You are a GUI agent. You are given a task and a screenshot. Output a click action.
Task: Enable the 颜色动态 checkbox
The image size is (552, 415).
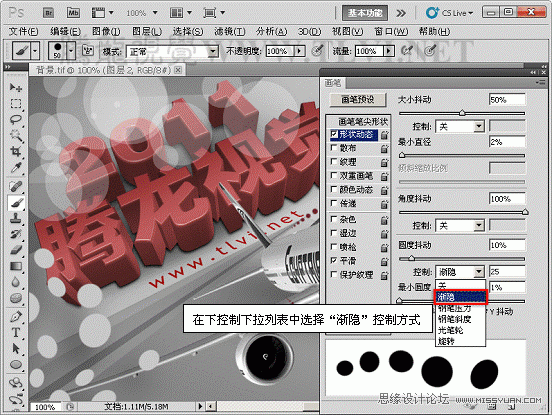click(x=334, y=189)
